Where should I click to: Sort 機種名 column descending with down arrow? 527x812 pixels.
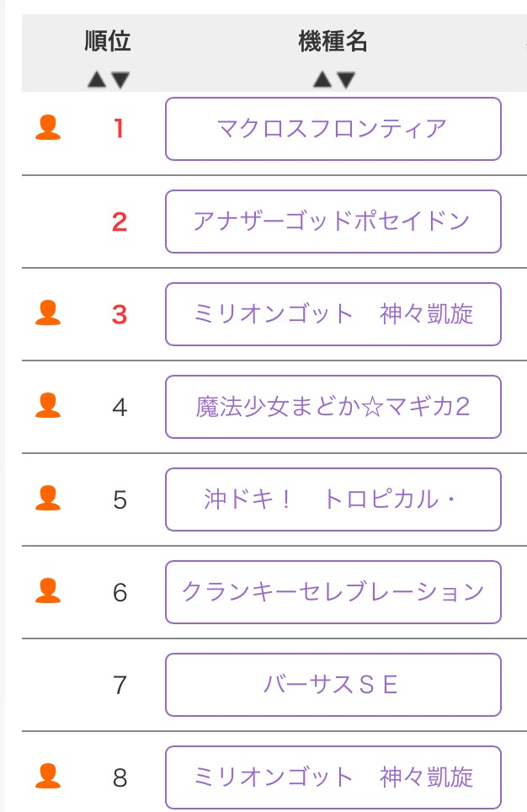(x=346, y=80)
